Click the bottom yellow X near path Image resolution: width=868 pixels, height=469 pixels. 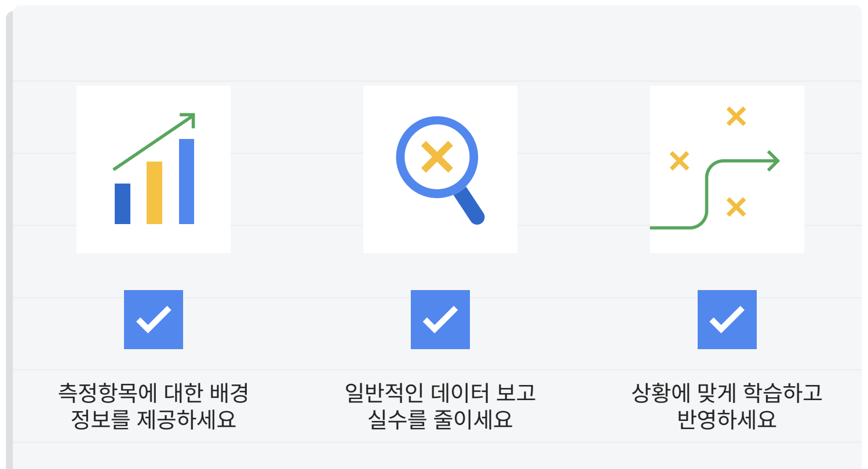[736, 207]
